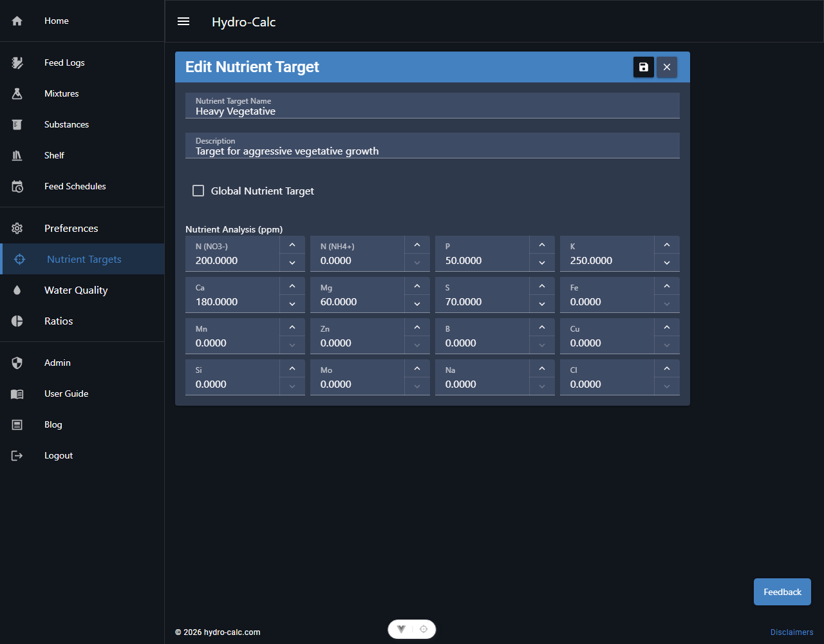Click the Substances beaker icon

pyautogui.click(x=17, y=124)
